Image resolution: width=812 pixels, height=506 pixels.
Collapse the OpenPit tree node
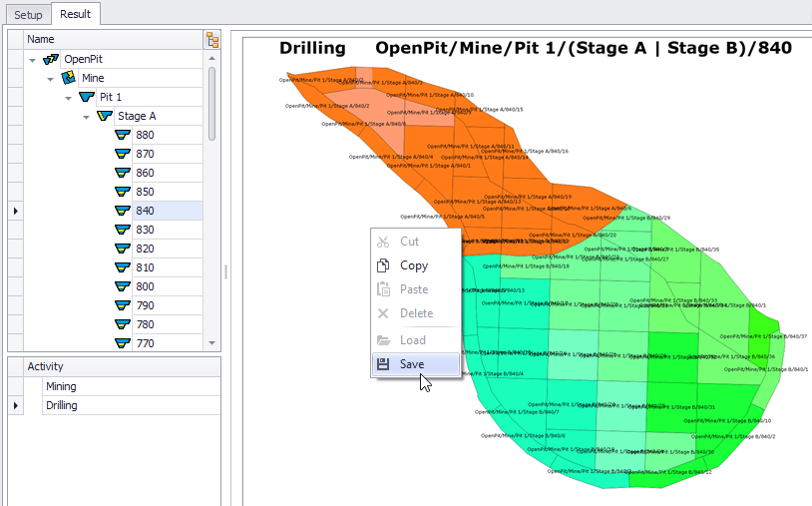point(33,60)
